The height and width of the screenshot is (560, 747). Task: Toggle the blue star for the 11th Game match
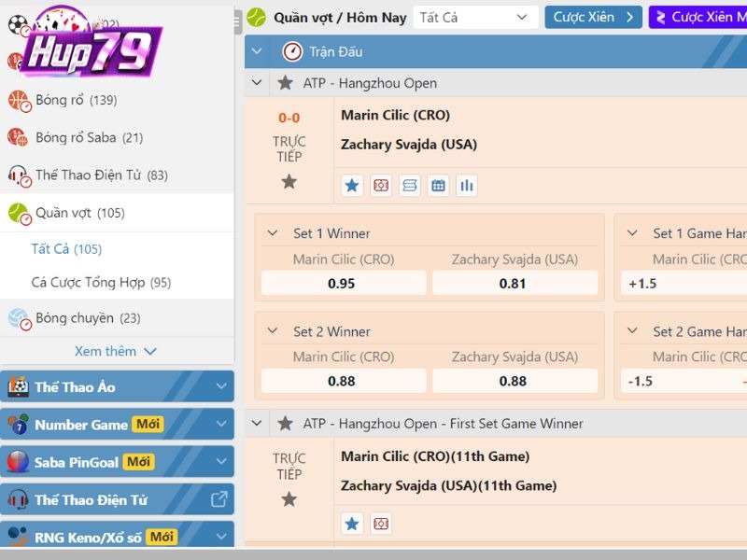click(352, 524)
